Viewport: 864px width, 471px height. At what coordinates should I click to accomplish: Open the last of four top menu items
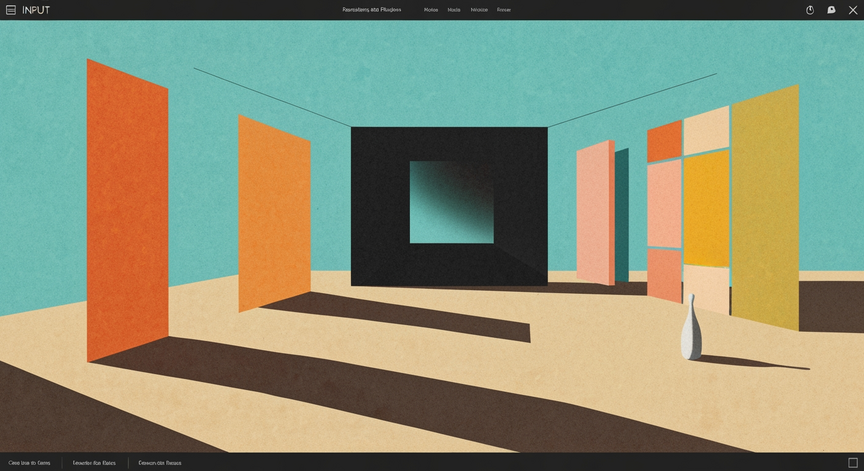point(504,10)
